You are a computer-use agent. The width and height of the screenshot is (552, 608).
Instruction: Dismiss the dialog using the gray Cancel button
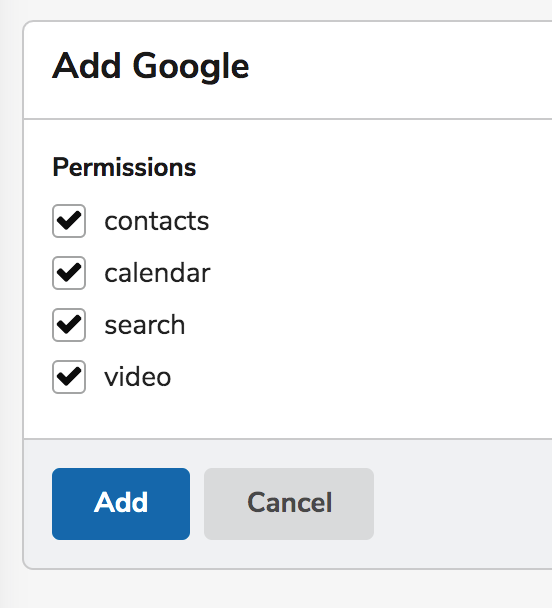pyautogui.click(x=289, y=504)
